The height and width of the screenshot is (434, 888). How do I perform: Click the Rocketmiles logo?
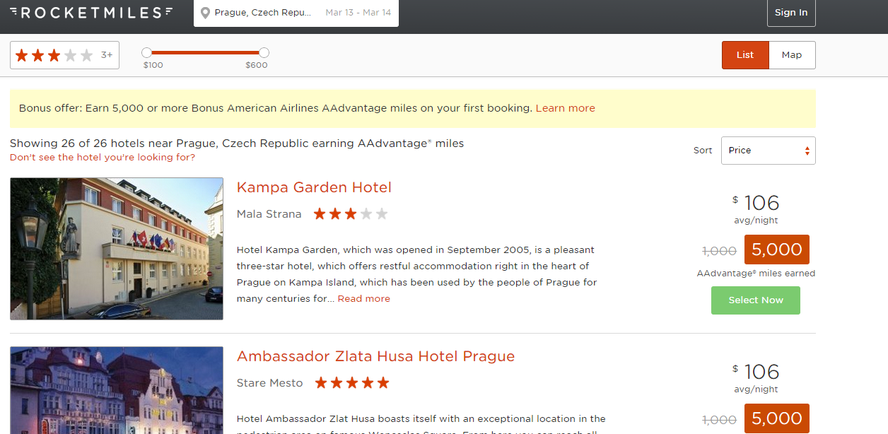91,12
